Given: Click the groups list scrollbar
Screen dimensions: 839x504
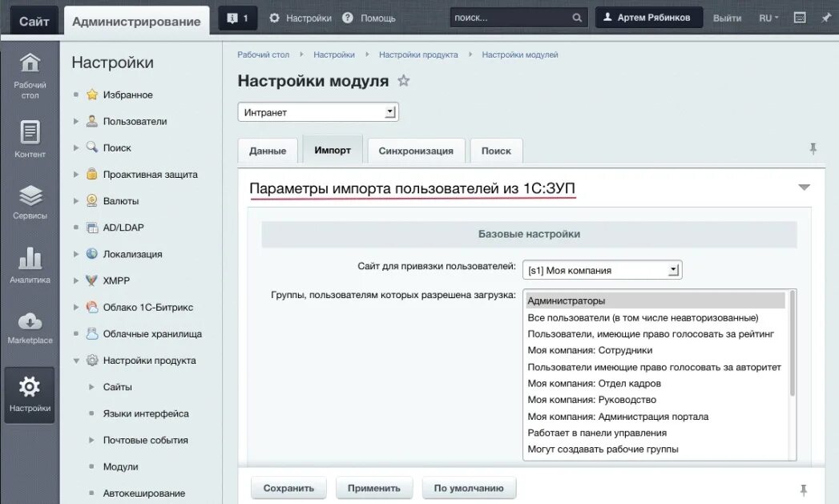Looking at the screenshot, I should 792,344.
